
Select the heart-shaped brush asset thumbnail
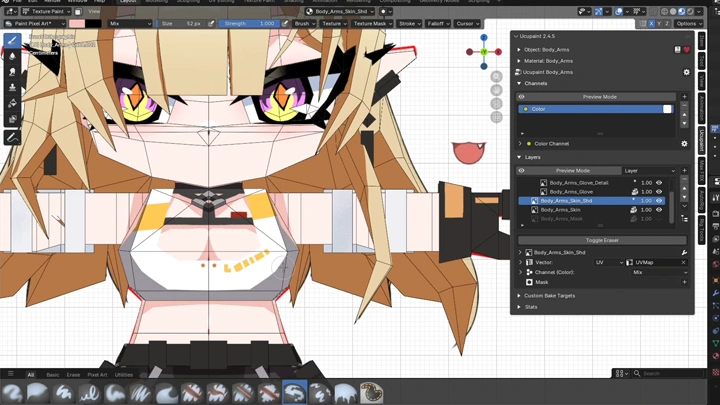click(371, 393)
